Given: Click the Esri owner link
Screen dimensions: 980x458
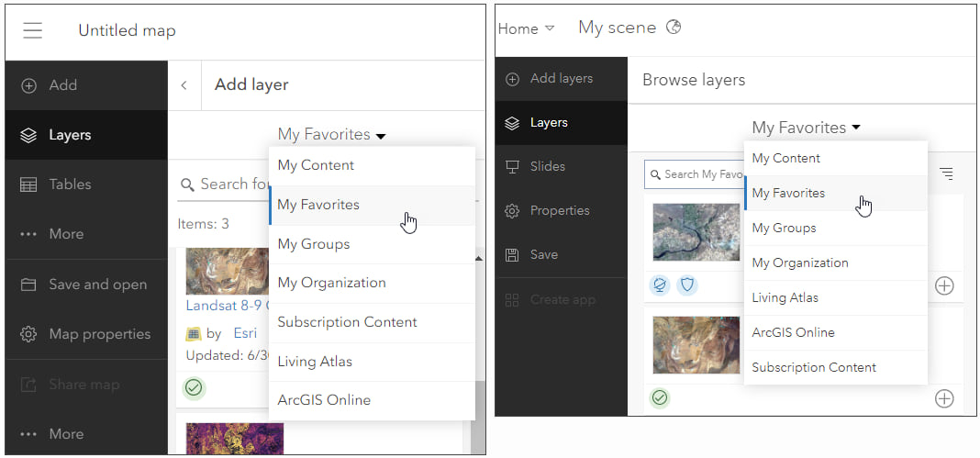Looking at the screenshot, I should (x=245, y=333).
